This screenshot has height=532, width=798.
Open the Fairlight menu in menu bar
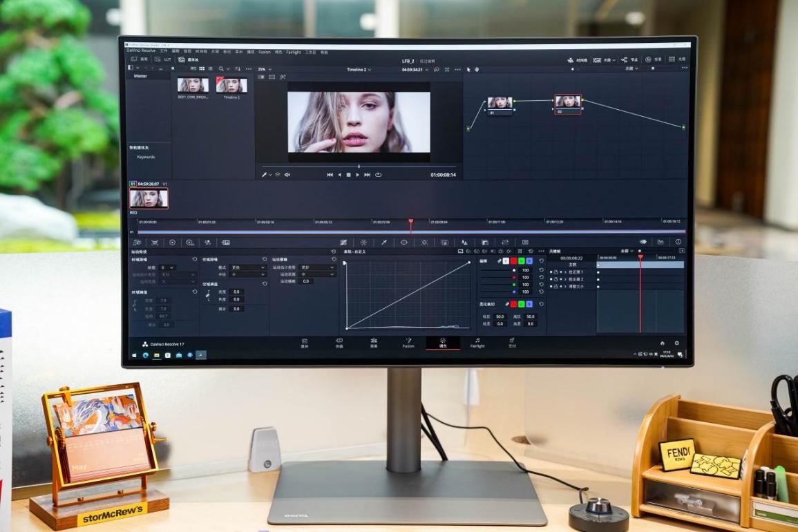293,52
